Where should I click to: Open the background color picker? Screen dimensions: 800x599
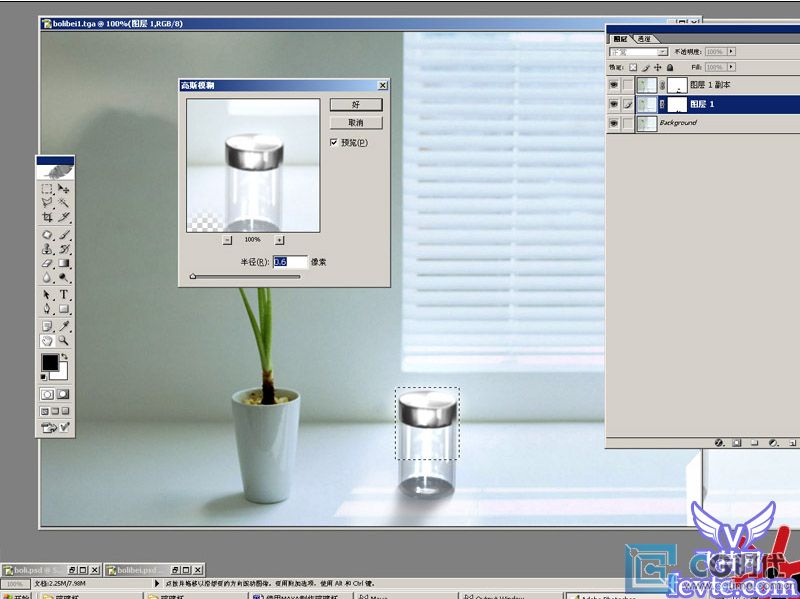pos(62,372)
